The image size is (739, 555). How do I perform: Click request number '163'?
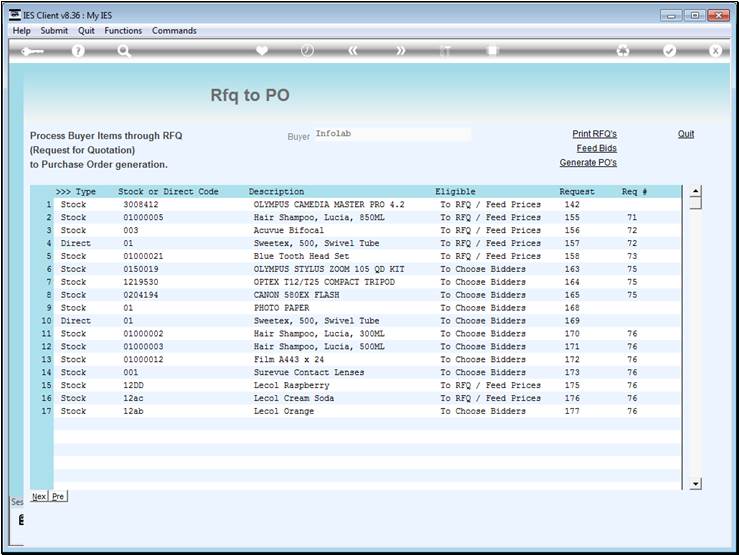572,269
